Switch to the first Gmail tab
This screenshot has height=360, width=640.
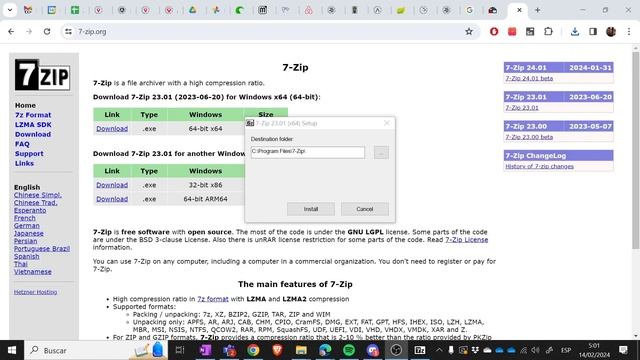(28, 10)
